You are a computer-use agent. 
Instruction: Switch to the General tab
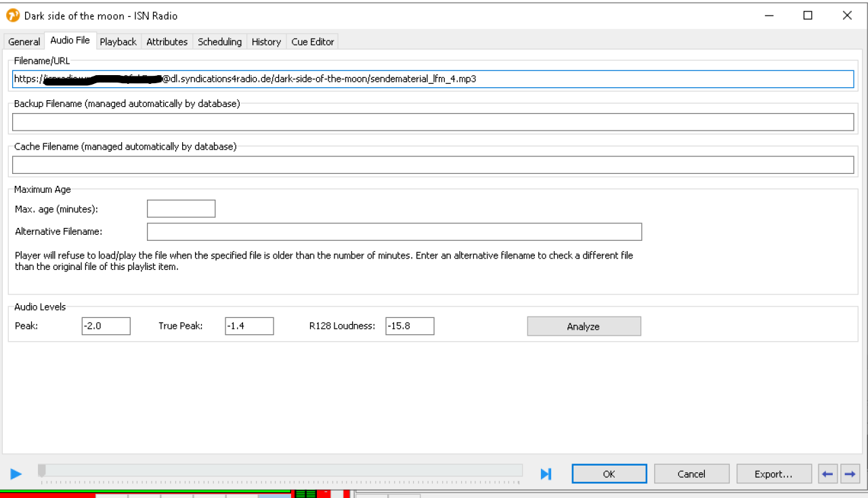24,42
